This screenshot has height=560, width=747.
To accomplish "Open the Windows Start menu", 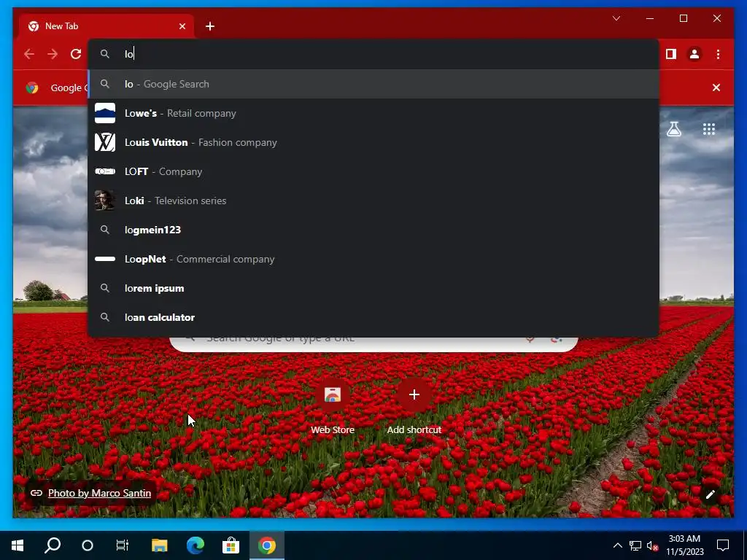I will 18,545.
